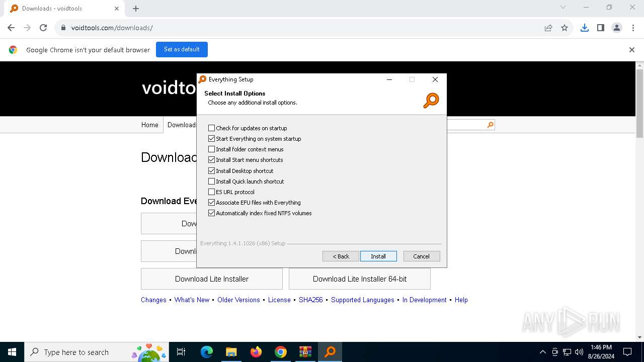Click Chrome back navigation arrow
The image size is (644, 362).
click(x=11, y=28)
